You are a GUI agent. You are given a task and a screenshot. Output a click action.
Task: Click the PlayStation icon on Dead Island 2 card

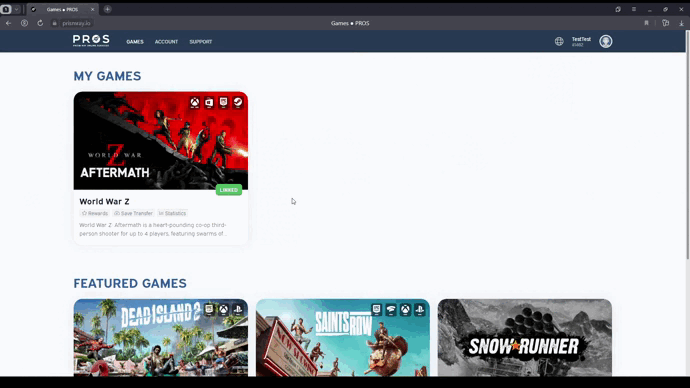(x=238, y=310)
